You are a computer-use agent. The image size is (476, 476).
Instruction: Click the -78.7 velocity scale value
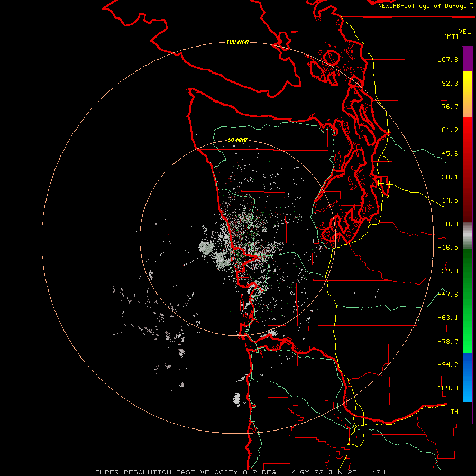(448, 342)
